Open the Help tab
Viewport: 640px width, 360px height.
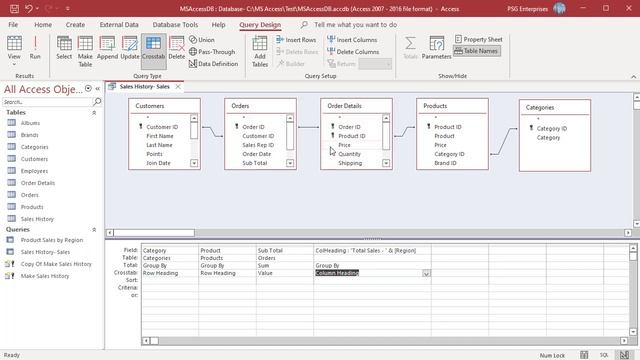coord(218,24)
